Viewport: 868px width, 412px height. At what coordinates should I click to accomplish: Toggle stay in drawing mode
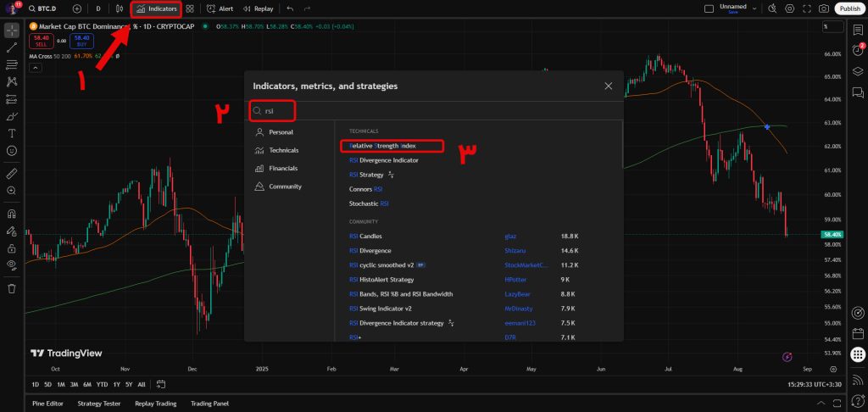12,231
